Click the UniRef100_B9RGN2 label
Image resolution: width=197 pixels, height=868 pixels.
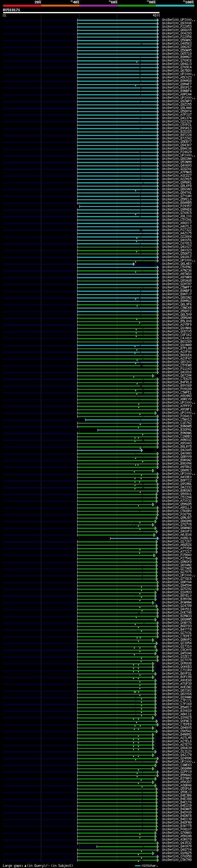(177, 460)
